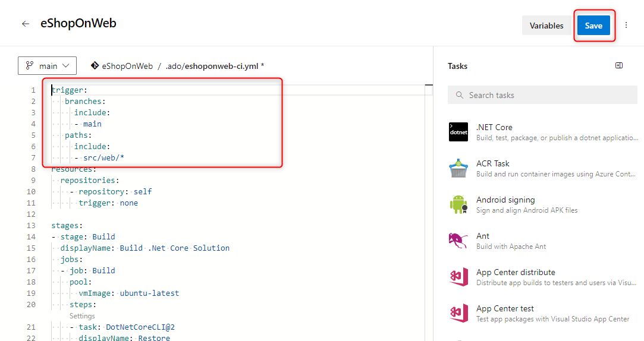The width and height of the screenshot is (644, 341).
Task: Click the 'jobs:' line
Action: 71,260
